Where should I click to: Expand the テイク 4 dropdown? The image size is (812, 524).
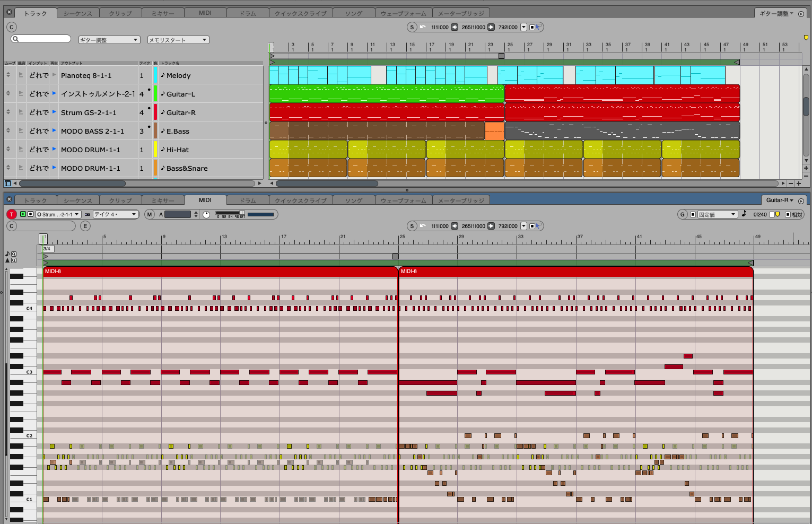115,214
